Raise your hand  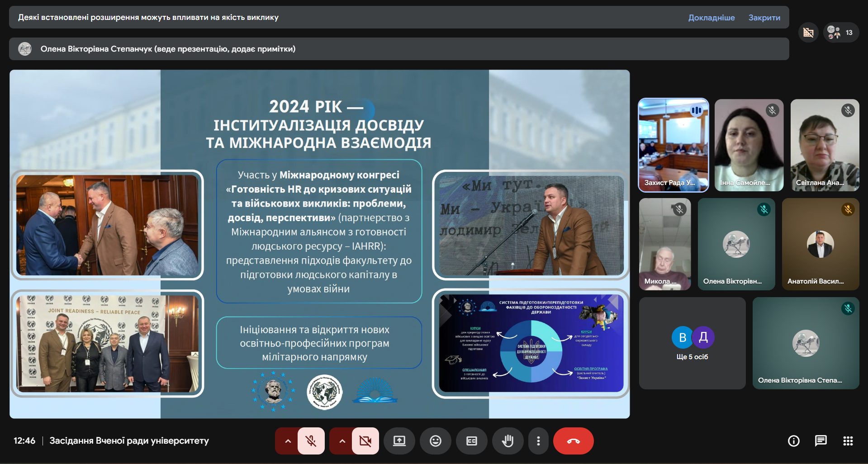pos(508,441)
